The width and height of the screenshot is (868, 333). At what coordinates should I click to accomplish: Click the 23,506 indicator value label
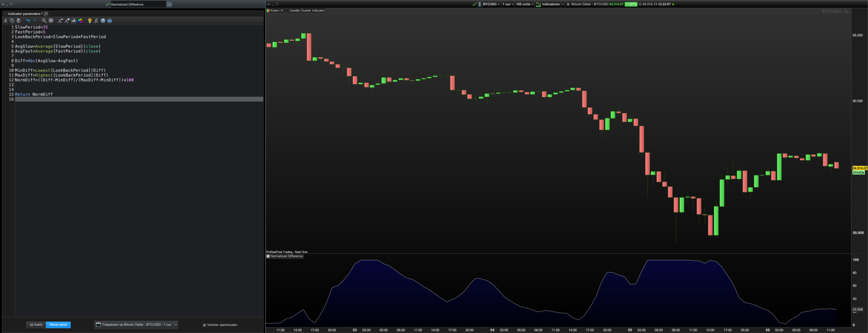pyautogui.click(x=857, y=310)
